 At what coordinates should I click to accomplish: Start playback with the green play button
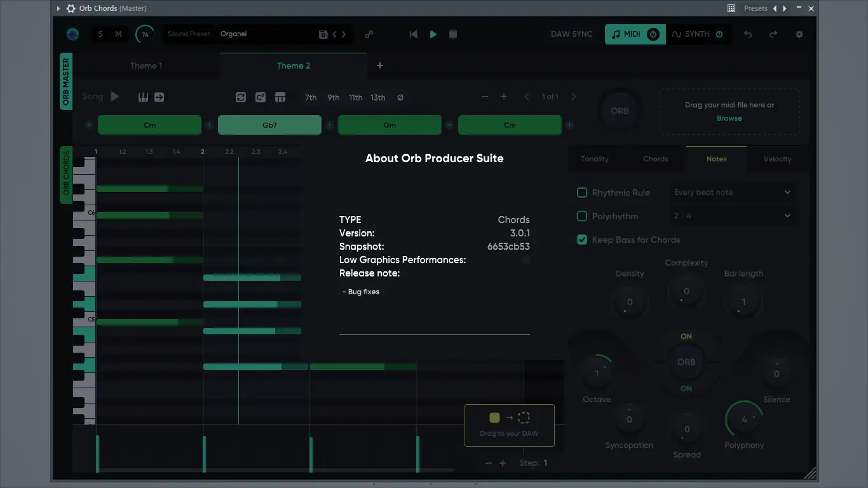click(x=433, y=34)
